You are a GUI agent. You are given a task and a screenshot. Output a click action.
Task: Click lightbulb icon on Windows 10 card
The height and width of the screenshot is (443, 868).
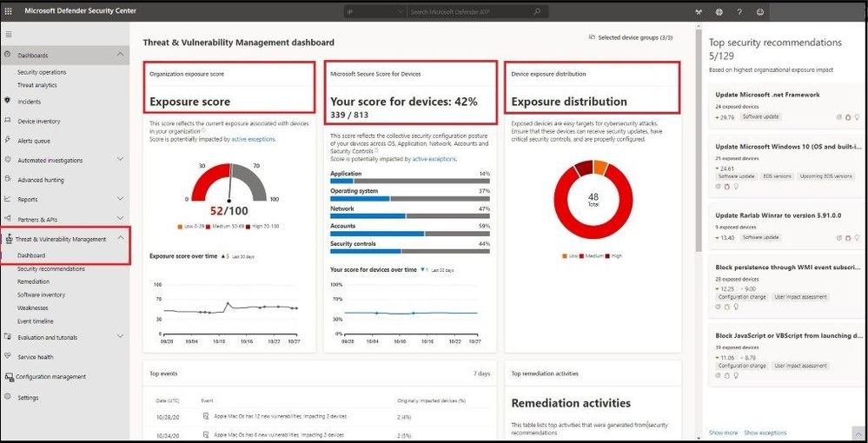pos(736,187)
